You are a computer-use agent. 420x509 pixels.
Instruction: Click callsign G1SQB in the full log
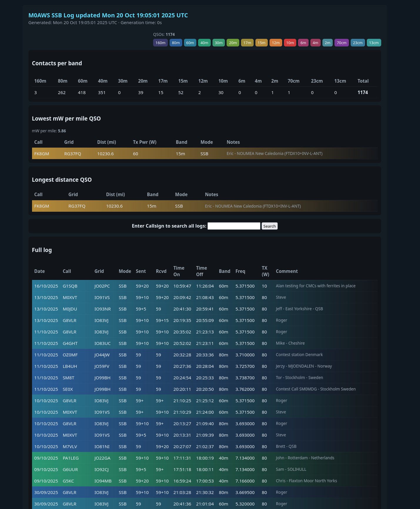70,286
